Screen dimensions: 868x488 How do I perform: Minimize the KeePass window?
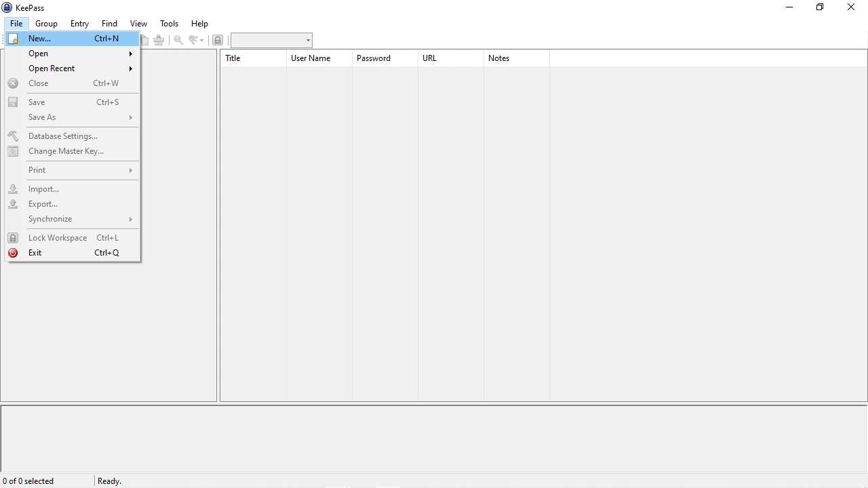789,7
